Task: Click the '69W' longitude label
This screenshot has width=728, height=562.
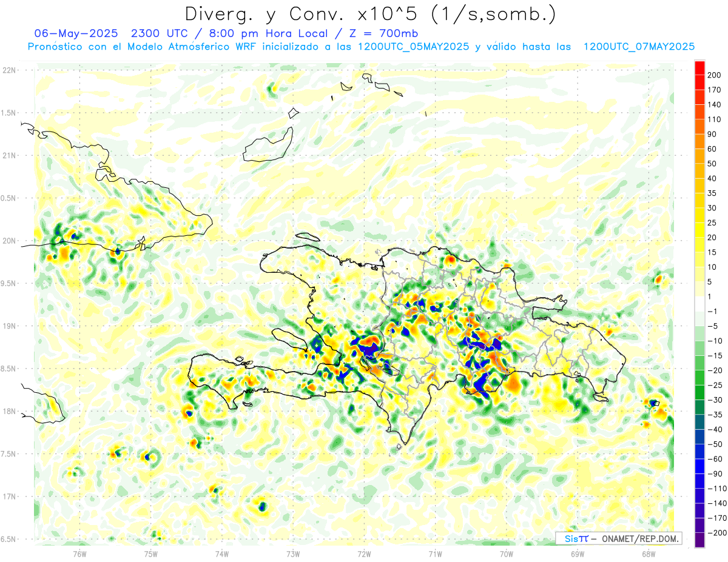Action: [x=578, y=553]
